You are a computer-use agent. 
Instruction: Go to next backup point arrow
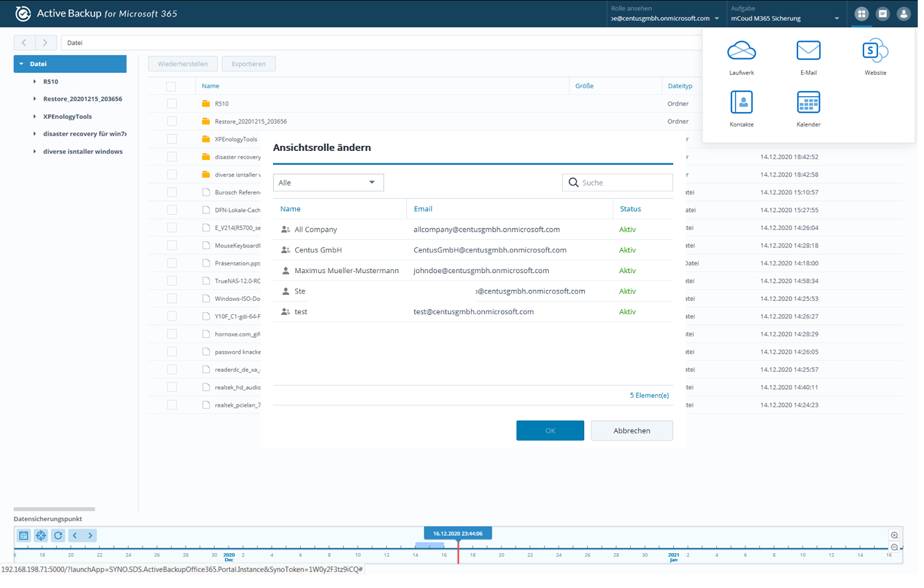(90, 535)
